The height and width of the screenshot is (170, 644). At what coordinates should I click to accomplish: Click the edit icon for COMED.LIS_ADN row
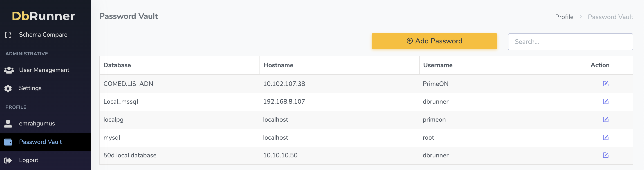(605, 84)
